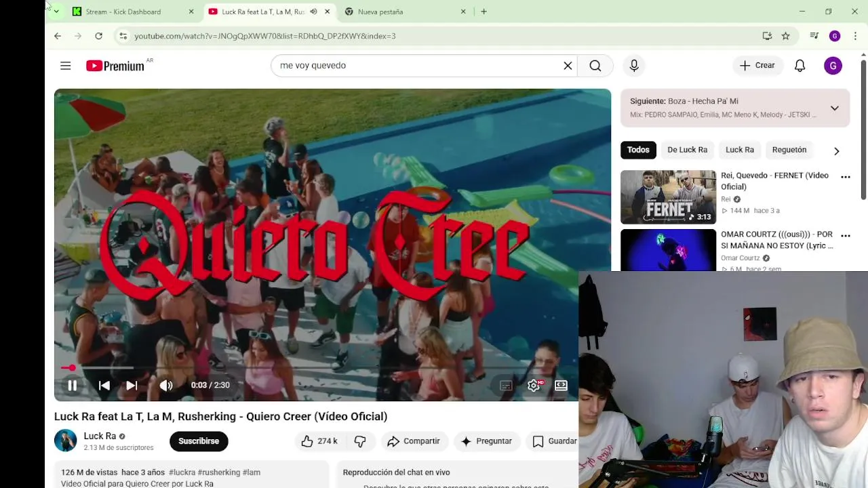868x488 pixels.
Task: Open OMAR COURTZ video thumbnail
Action: pyautogui.click(x=668, y=250)
